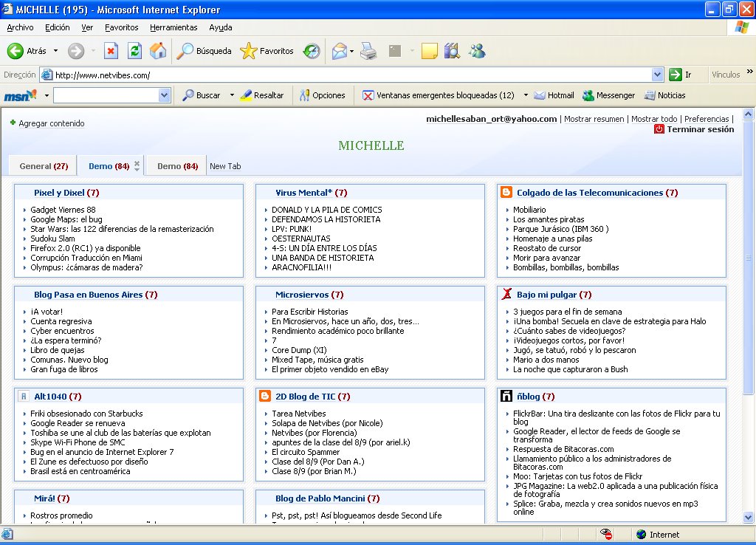Click the black icon beside ñblog
756x545 pixels.
pyautogui.click(x=506, y=396)
